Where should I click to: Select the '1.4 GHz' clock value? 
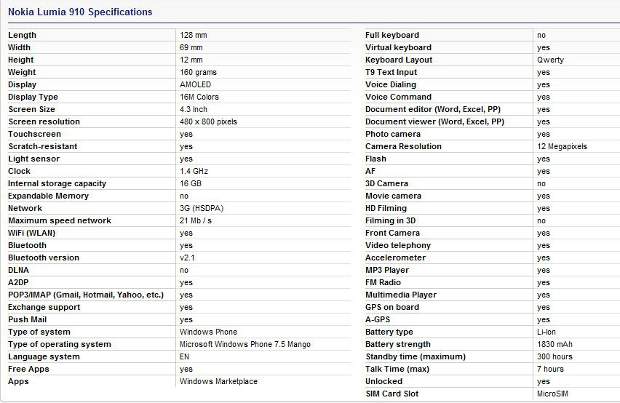point(194,171)
